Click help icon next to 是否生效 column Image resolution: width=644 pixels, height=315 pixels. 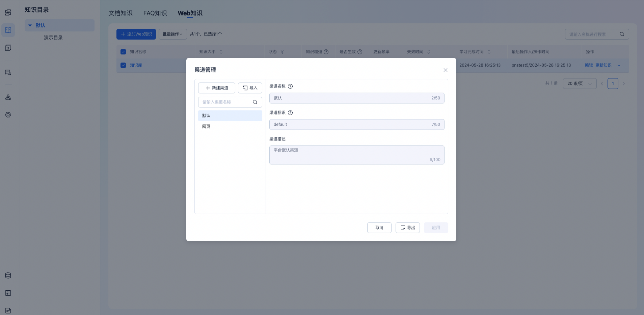(x=360, y=52)
